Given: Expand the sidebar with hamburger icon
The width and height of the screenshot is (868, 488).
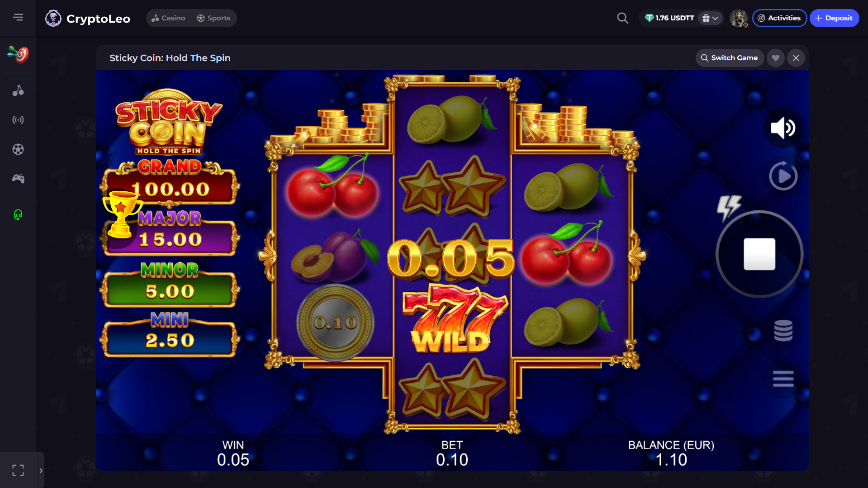Looking at the screenshot, I should (18, 17).
